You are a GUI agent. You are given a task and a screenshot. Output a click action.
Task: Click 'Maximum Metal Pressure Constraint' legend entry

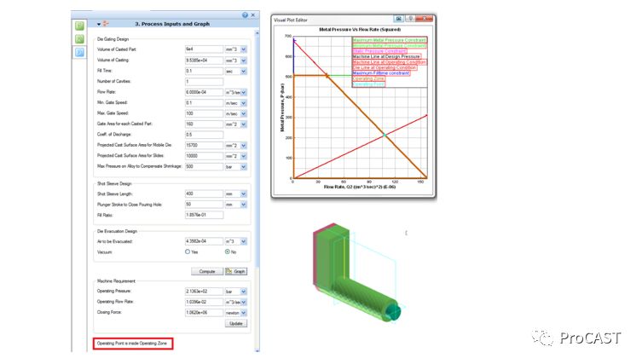tap(390, 40)
